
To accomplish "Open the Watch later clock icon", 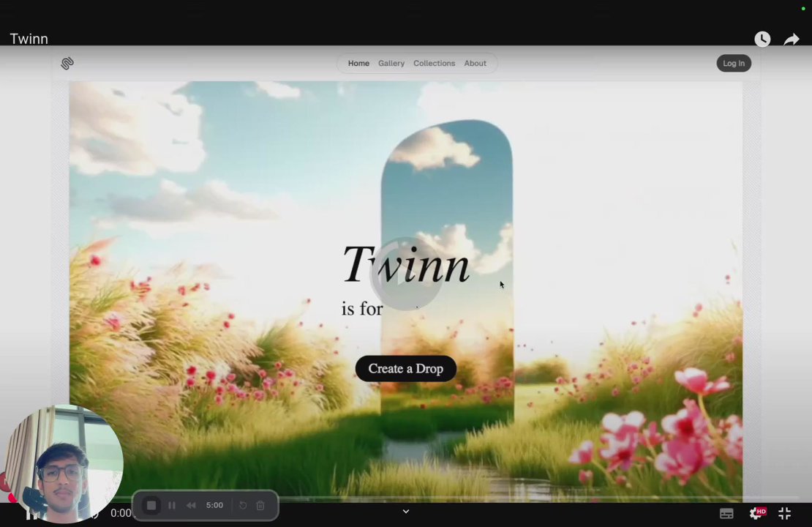I will pos(762,39).
